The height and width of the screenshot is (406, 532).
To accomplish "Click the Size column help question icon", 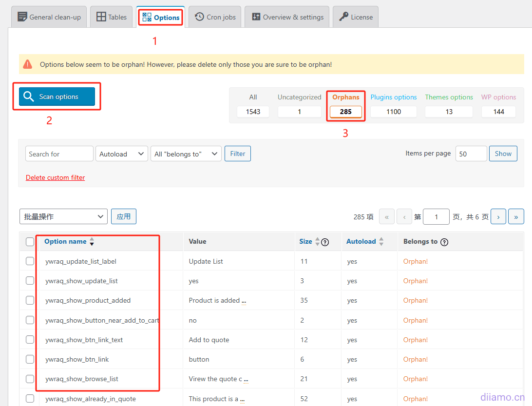I will pyautogui.click(x=325, y=242).
